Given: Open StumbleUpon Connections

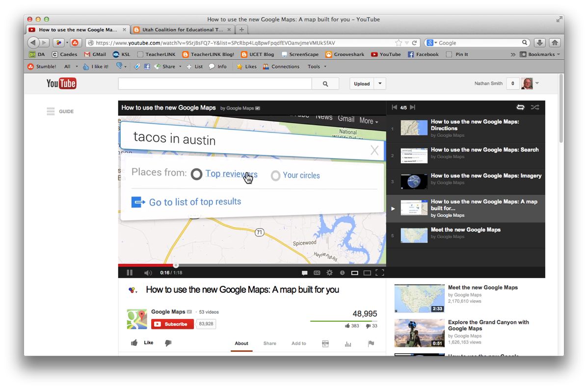Looking at the screenshot, I should 281,66.
